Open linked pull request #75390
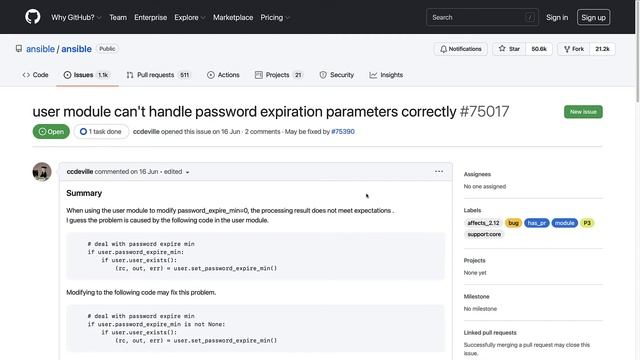 (343, 131)
